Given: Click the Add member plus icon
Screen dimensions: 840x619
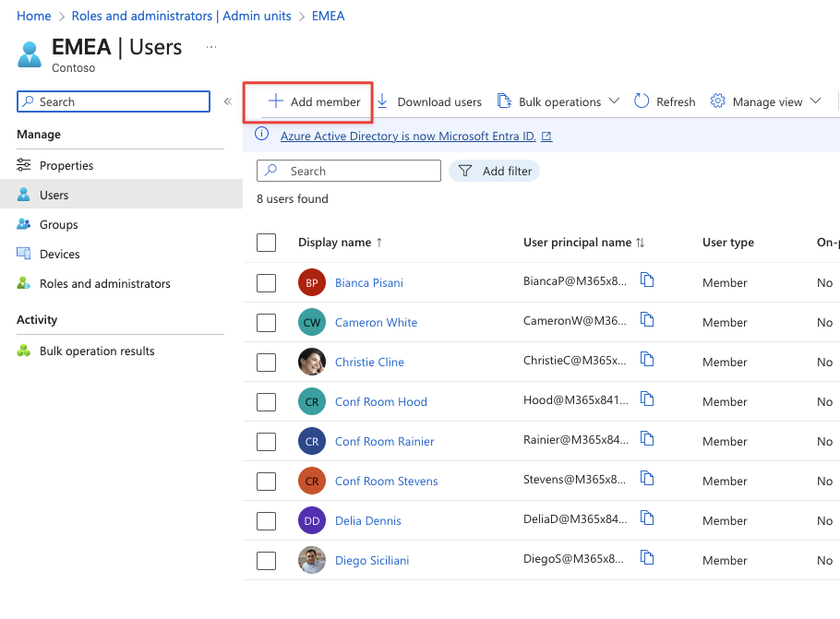Looking at the screenshot, I should tap(275, 101).
